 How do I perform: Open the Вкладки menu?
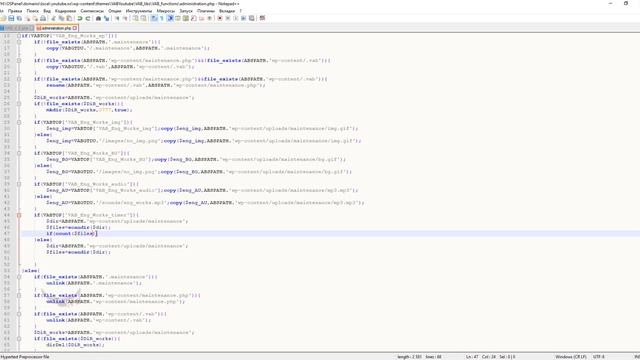click(x=227, y=11)
